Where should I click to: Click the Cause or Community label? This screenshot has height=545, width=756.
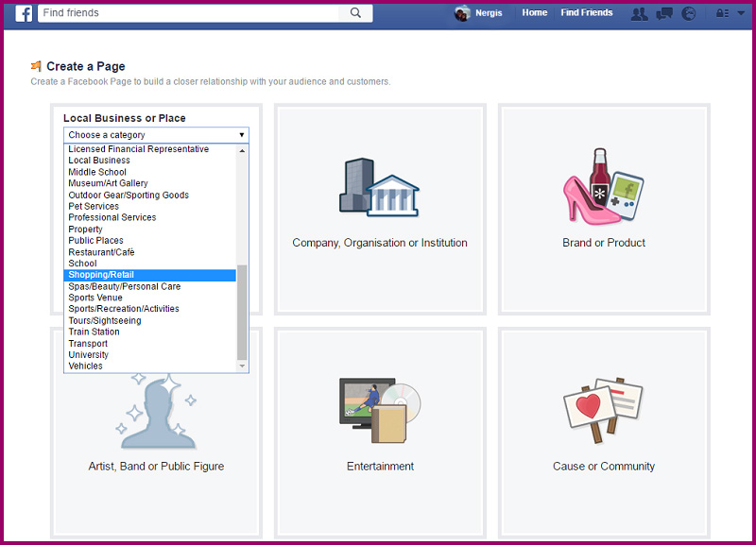coord(604,467)
